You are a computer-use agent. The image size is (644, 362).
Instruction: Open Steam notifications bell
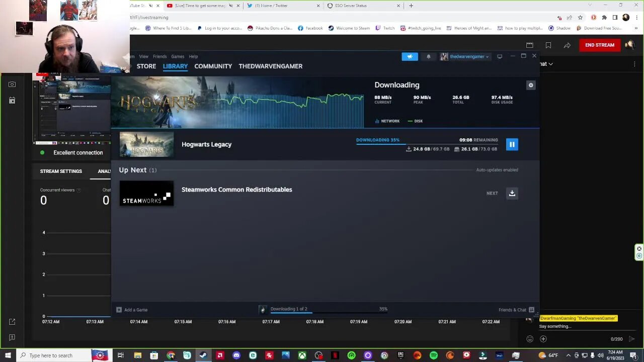click(429, 56)
